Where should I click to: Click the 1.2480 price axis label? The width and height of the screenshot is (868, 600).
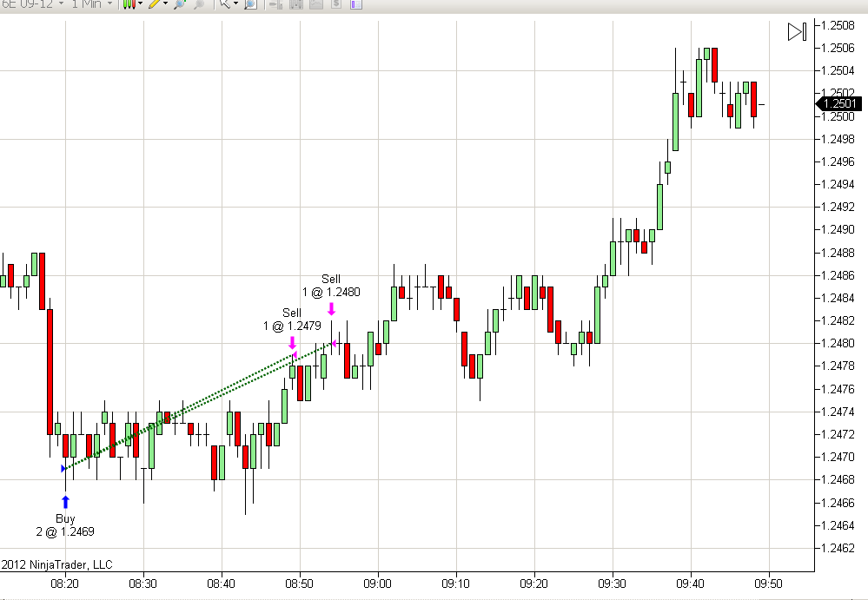click(x=838, y=343)
